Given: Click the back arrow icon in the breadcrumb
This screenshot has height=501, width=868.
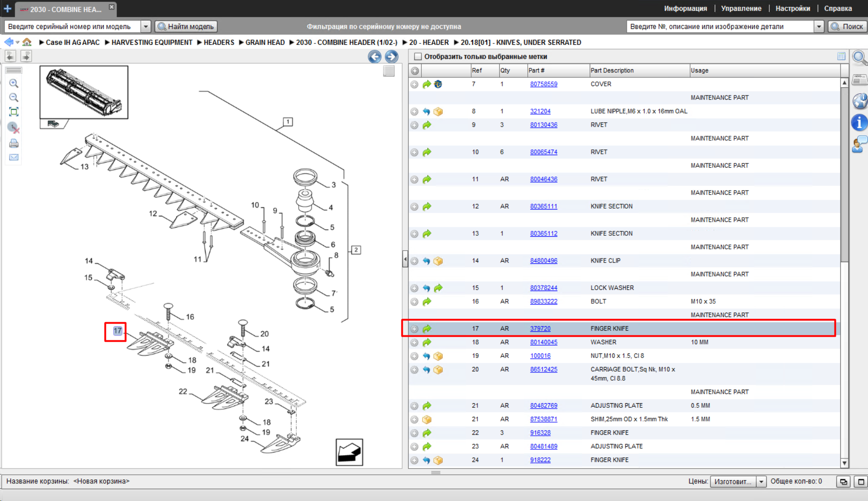Looking at the screenshot, I should pyautogui.click(x=9, y=42).
